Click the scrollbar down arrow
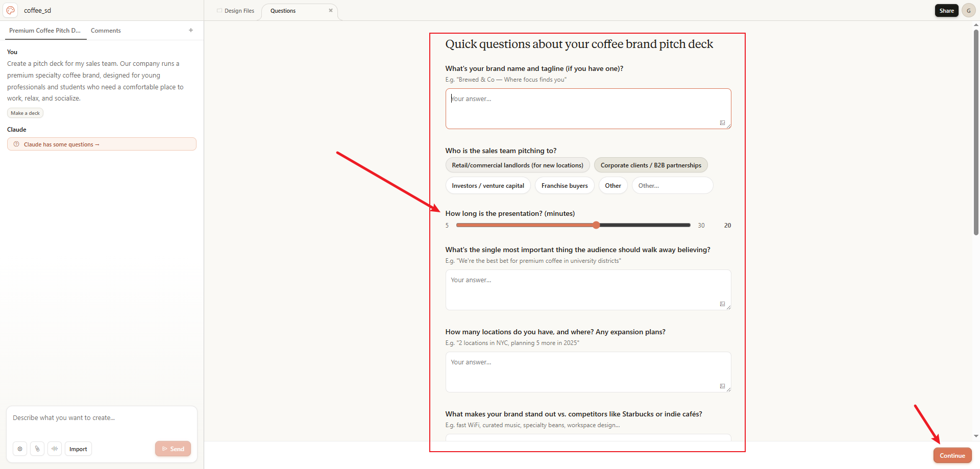The image size is (980, 469). click(976, 436)
